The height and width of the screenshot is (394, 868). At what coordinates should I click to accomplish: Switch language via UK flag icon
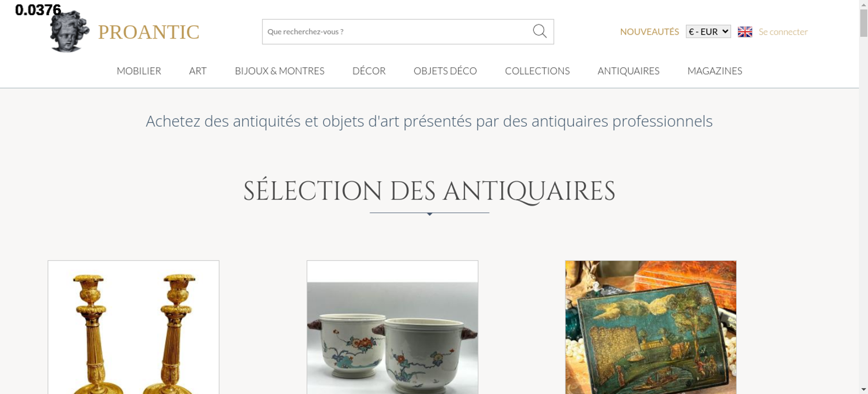tap(745, 32)
